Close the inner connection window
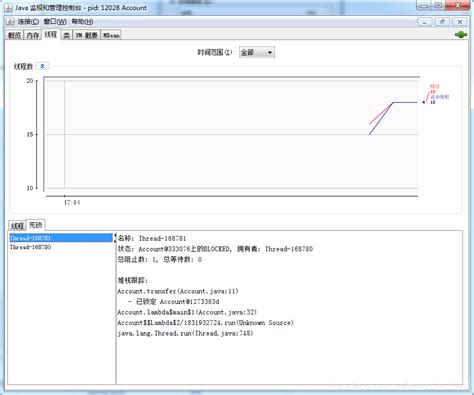The image size is (474, 395). point(460,22)
